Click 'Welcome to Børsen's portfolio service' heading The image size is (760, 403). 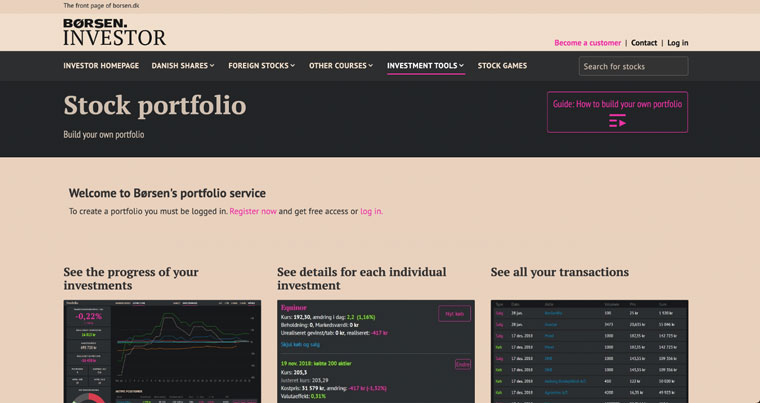point(167,193)
